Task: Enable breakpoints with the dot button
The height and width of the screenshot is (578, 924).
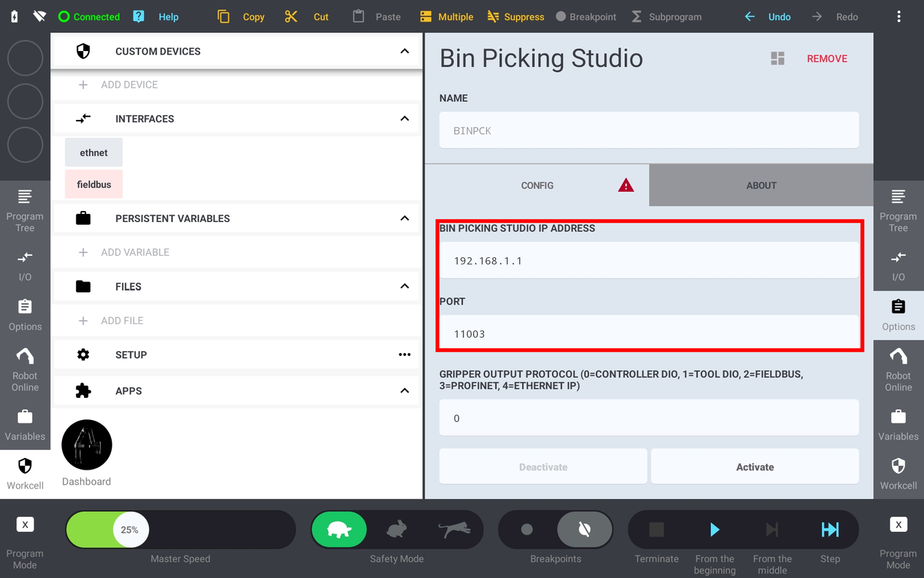Action: tap(527, 530)
